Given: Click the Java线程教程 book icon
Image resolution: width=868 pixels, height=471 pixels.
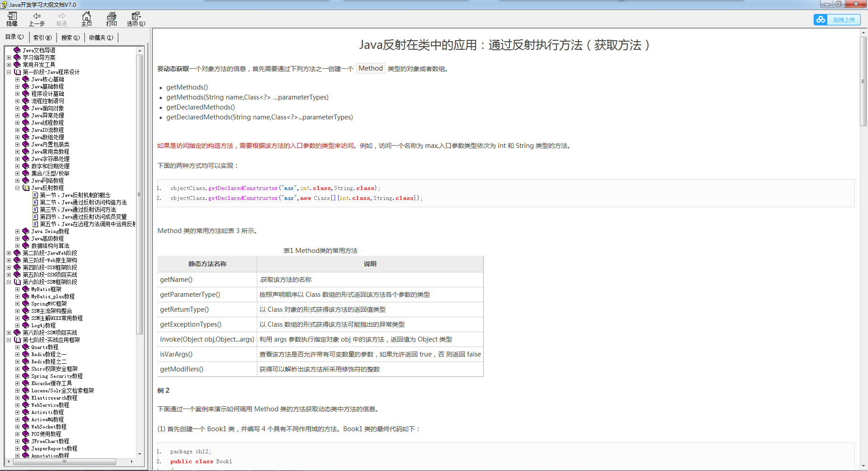Looking at the screenshot, I should point(26,123).
